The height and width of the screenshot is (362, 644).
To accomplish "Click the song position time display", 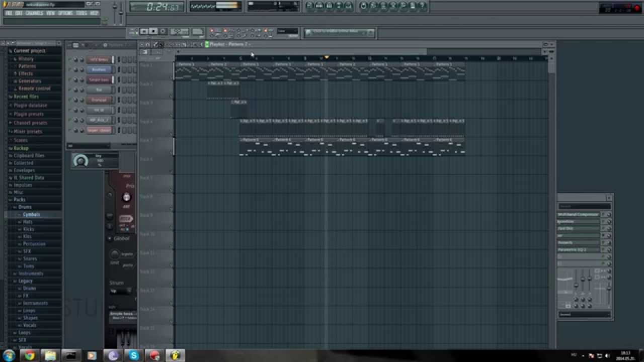I will [x=156, y=7].
